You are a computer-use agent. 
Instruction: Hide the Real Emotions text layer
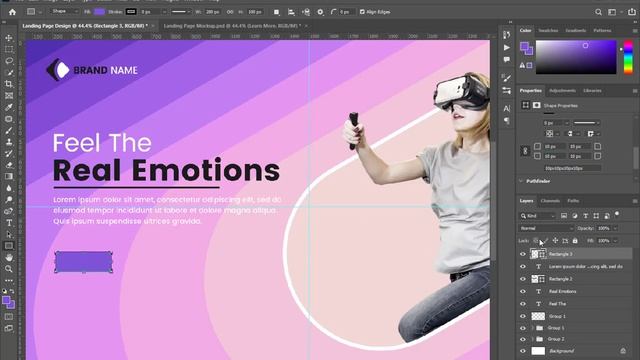click(523, 291)
